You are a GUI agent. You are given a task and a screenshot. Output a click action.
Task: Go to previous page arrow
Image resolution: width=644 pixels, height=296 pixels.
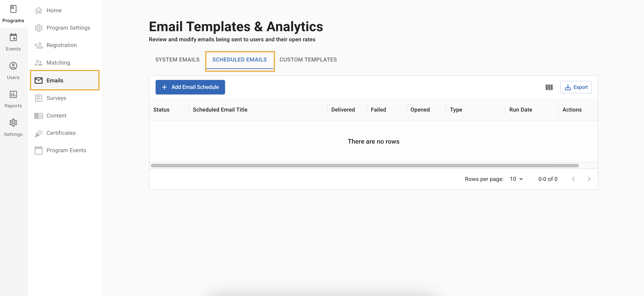click(573, 179)
